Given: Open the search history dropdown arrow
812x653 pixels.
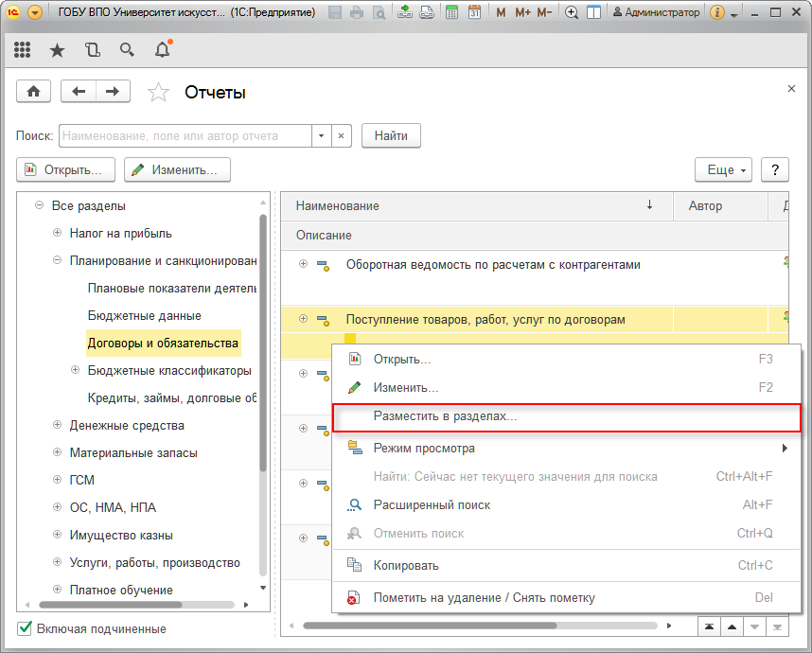Looking at the screenshot, I should 322,135.
